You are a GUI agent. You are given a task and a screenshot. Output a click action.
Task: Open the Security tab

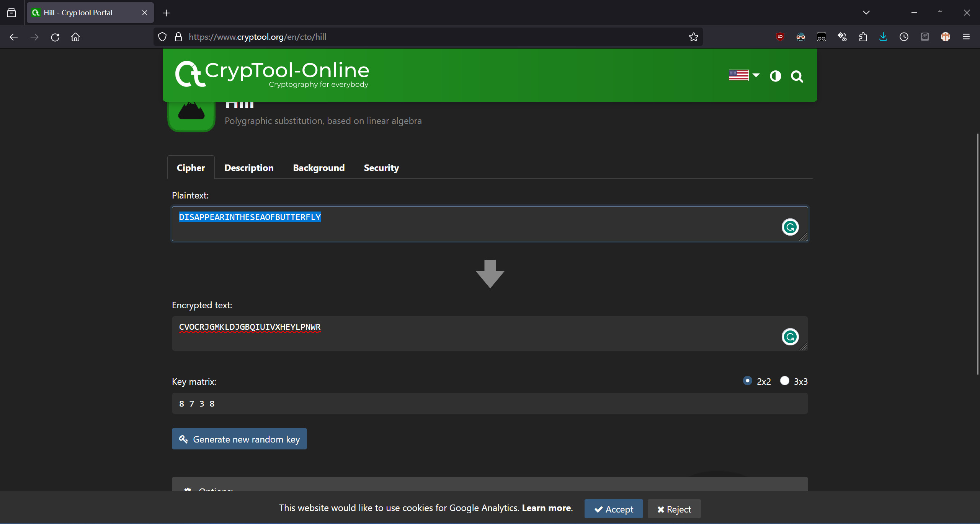pos(381,168)
